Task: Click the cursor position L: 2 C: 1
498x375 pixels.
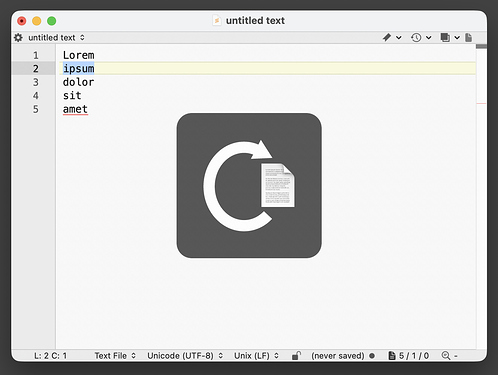Action: (x=50, y=356)
